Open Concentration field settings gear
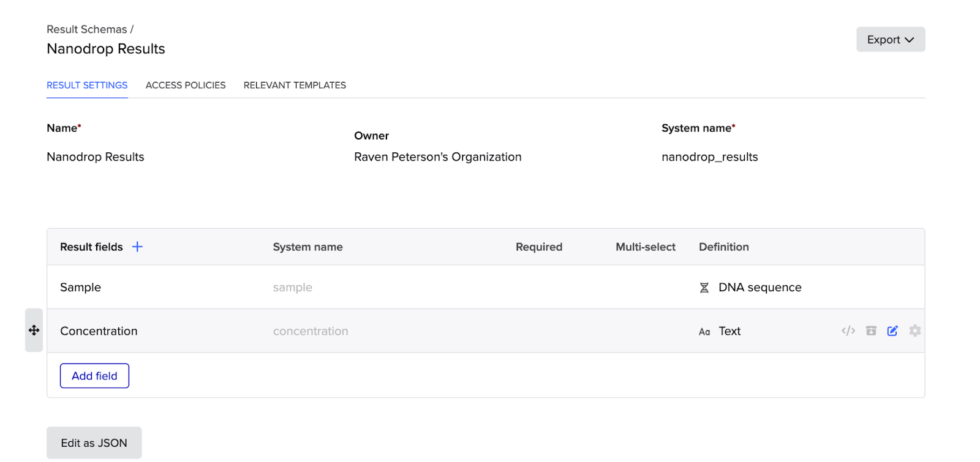This screenshot has height=462, width=980. [915, 331]
